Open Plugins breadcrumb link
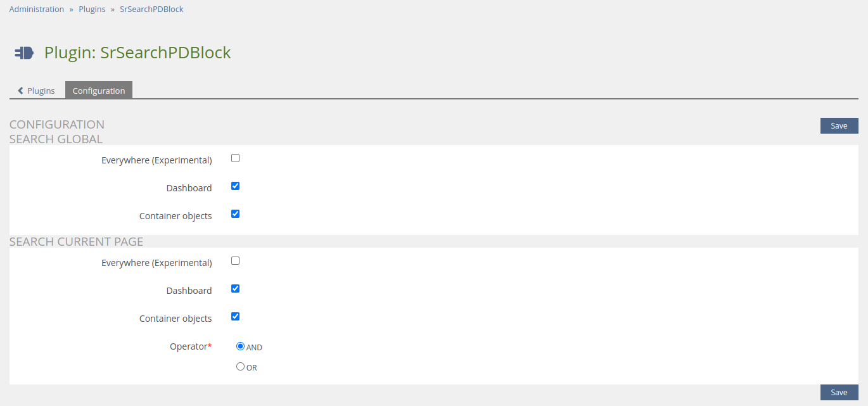Viewport: 868px width, 406px height. tap(92, 10)
